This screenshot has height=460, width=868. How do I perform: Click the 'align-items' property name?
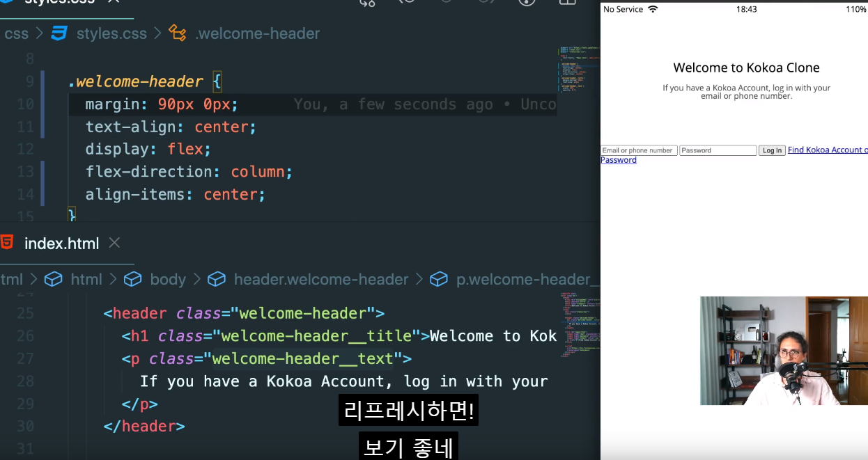[135, 194]
